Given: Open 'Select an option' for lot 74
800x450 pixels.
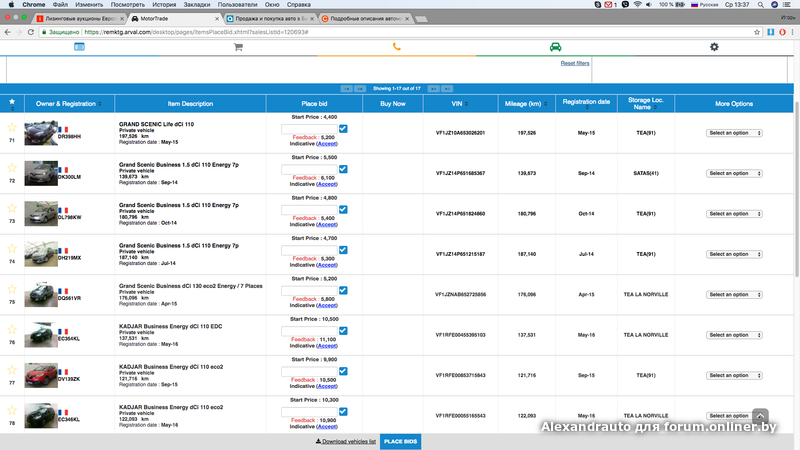Looking at the screenshot, I should 734,254.
